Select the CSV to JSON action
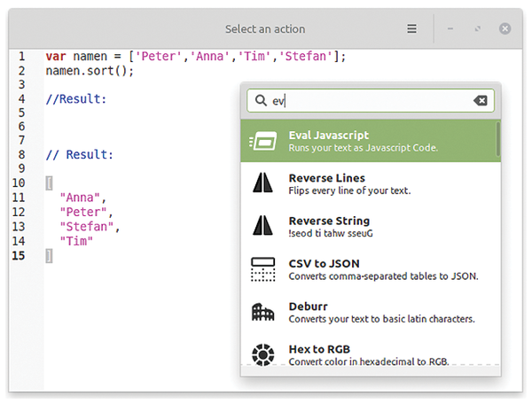Viewport: 532px width, 404px height. click(371, 268)
